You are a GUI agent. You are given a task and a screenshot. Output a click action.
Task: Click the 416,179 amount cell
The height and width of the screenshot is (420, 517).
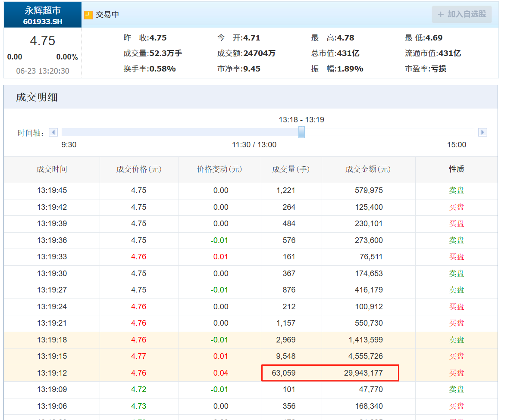pos(369,290)
